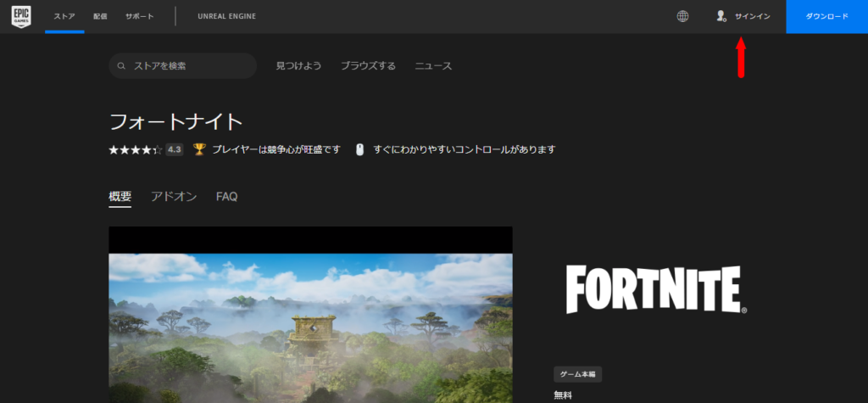Click the ゲーム本編 tag
The height and width of the screenshot is (403, 868).
pyautogui.click(x=578, y=374)
